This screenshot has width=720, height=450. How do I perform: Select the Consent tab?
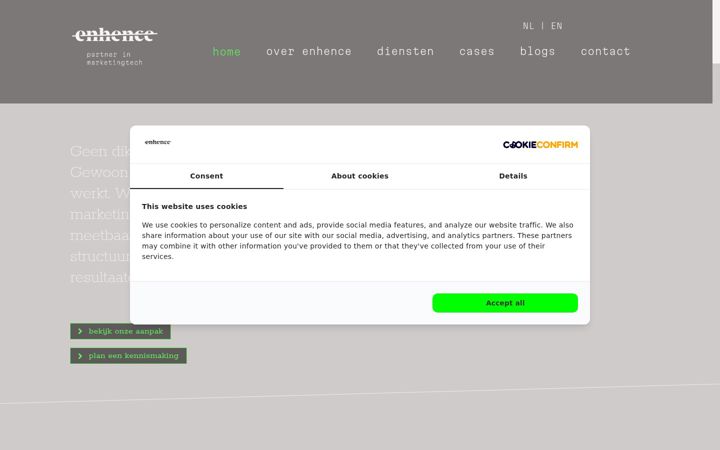(x=207, y=176)
